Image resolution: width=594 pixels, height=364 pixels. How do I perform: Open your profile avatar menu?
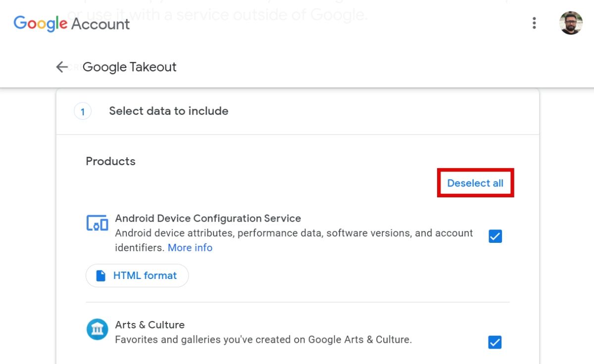(571, 23)
